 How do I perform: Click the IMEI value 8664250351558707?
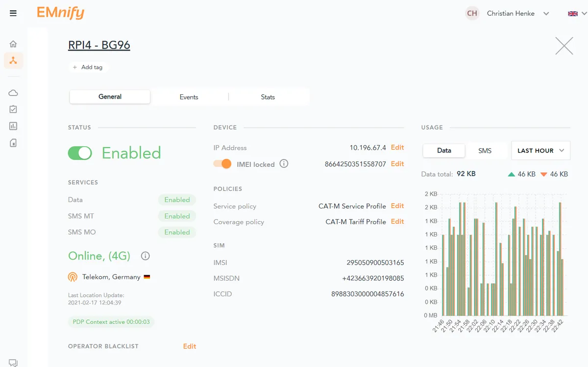coord(355,164)
